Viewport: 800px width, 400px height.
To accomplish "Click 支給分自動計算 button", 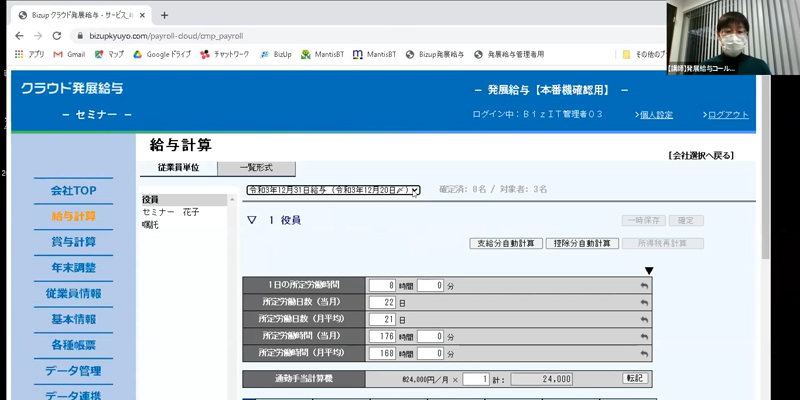I will pos(506,243).
